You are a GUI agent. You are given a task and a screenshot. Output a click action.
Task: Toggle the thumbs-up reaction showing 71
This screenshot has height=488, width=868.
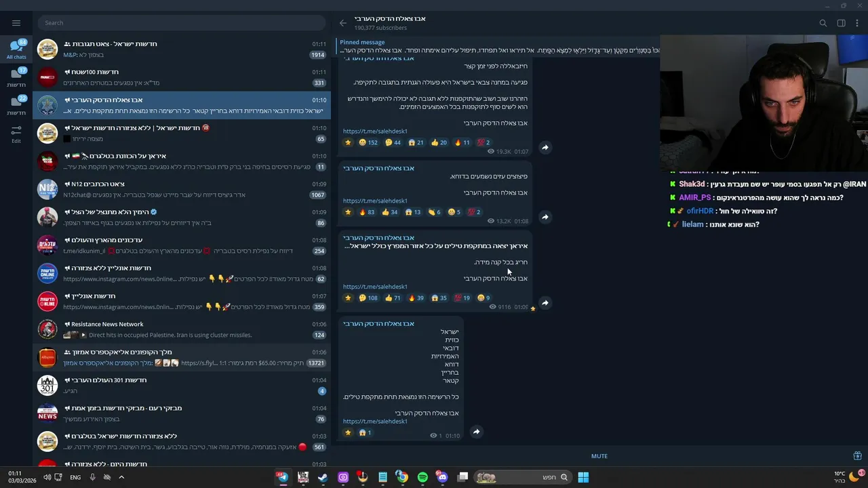(393, 298)
